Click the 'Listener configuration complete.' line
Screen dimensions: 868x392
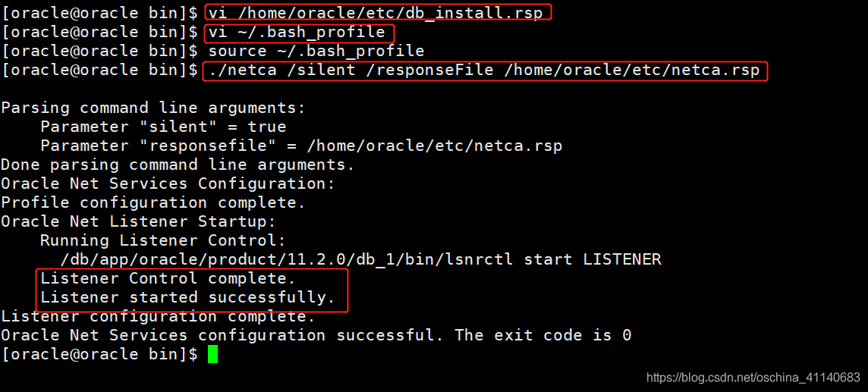click(158, 316)
